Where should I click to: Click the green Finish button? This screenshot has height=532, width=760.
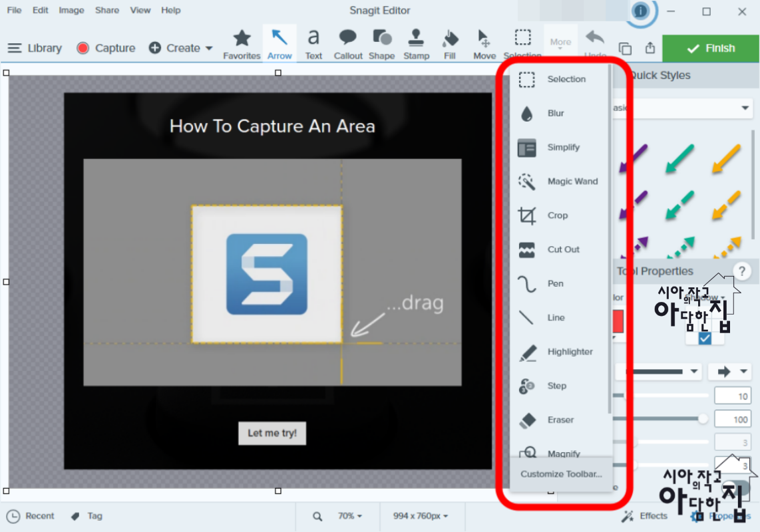tap(711, 49)
